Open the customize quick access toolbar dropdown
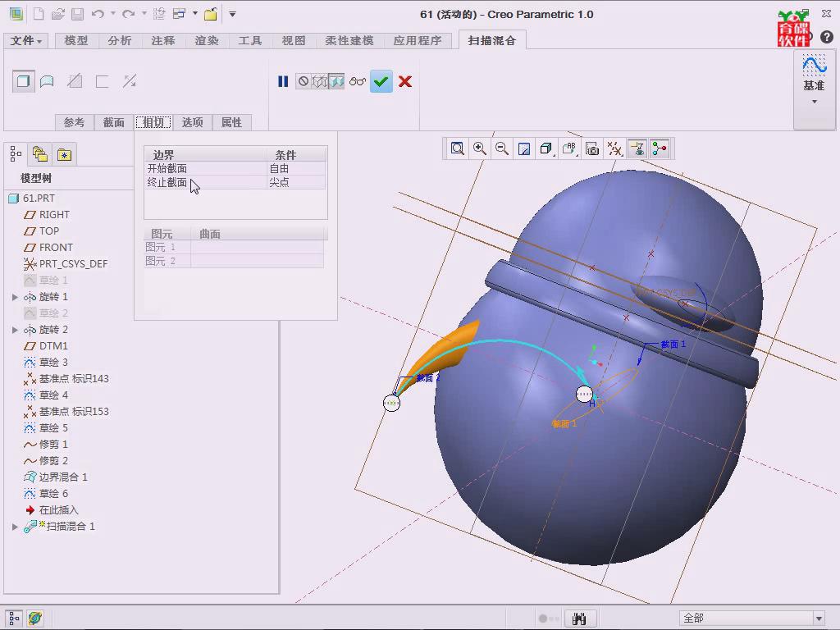Screen dimensions: 840x630 [232, 14]
